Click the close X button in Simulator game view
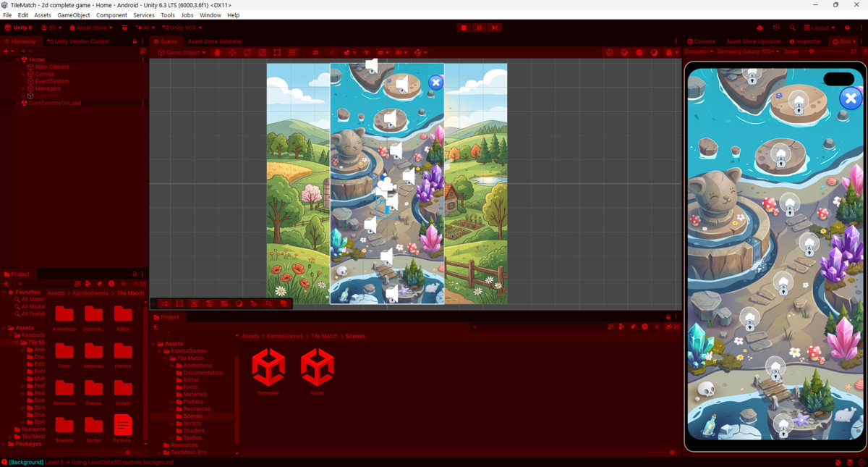The width and height of the screenshot is (868, 467). (x=851, y=98)
